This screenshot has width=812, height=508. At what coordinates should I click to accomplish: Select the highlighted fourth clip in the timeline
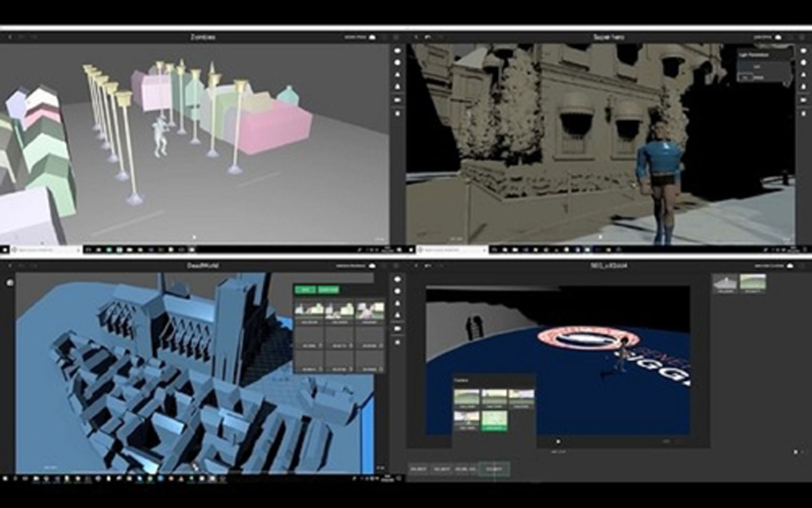point(494,469)
